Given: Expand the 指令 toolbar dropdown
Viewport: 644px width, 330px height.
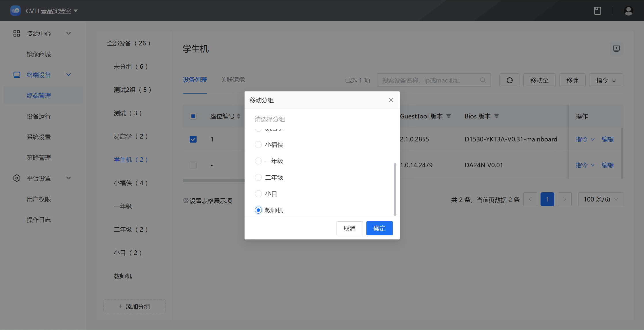Looking at the screenshot, I should pyautogui.click(x=606, y=80).
